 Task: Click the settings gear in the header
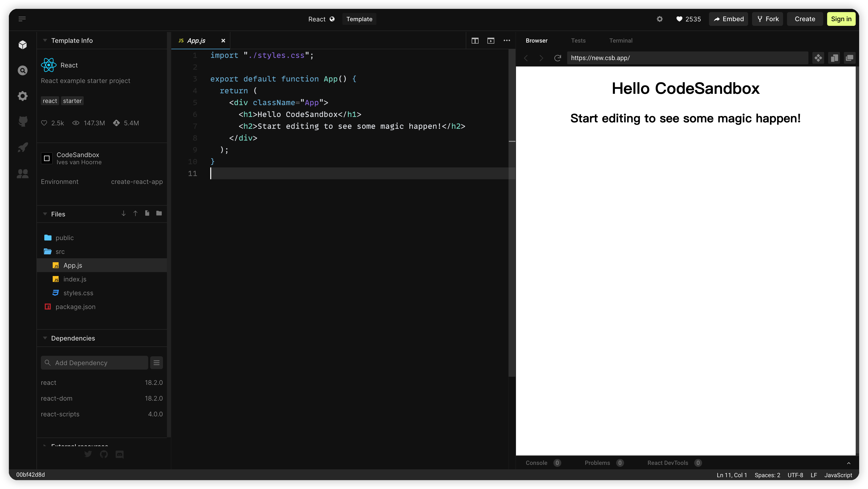[x=659, y=19]
